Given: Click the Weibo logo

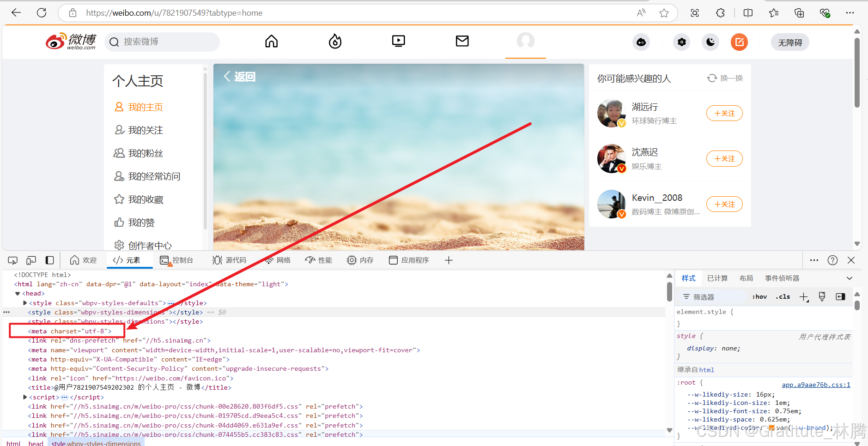Looking at the screenshot, I should coord(71,42).
